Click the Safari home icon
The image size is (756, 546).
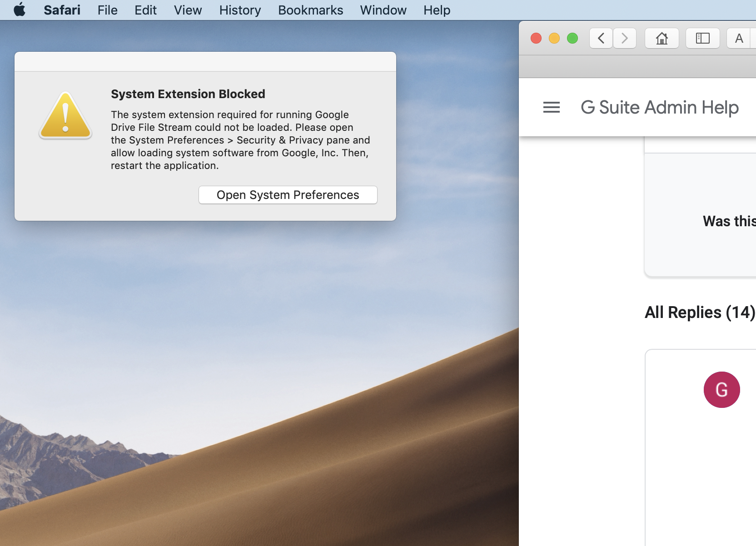pos(662,38)
